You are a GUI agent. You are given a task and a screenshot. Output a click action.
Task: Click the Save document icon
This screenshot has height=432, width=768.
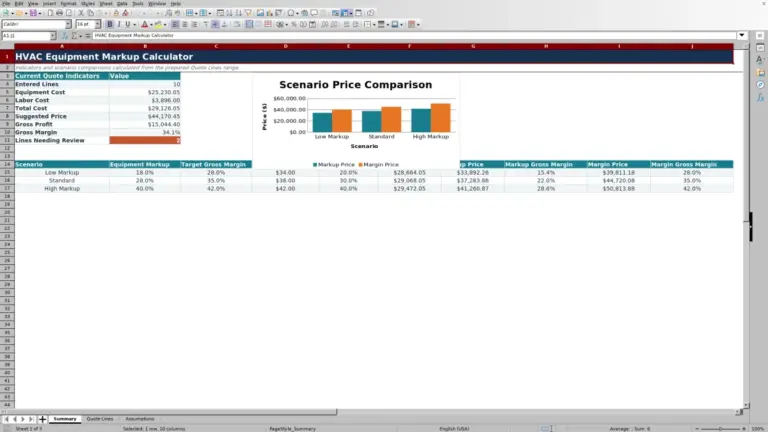click(x=33, y=13)
